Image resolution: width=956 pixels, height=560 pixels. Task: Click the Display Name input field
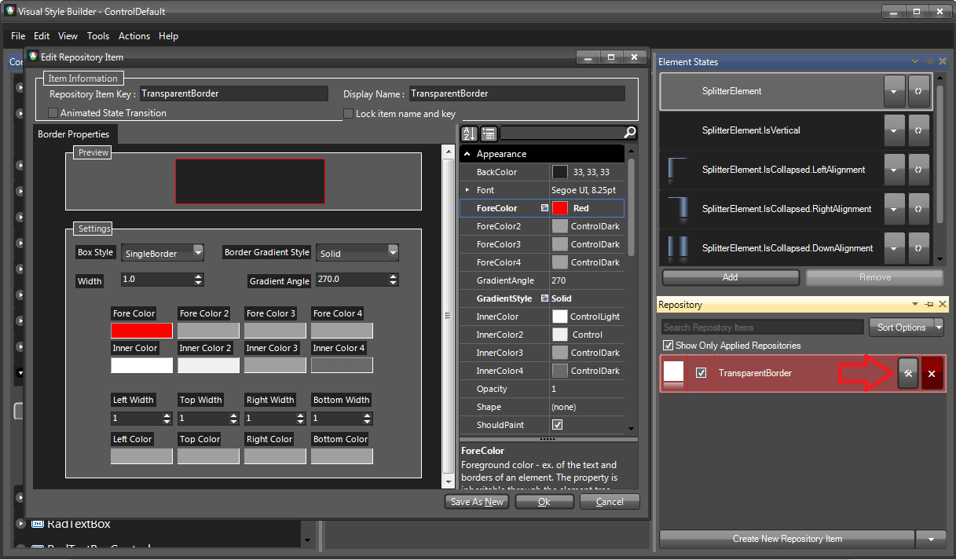517,93
